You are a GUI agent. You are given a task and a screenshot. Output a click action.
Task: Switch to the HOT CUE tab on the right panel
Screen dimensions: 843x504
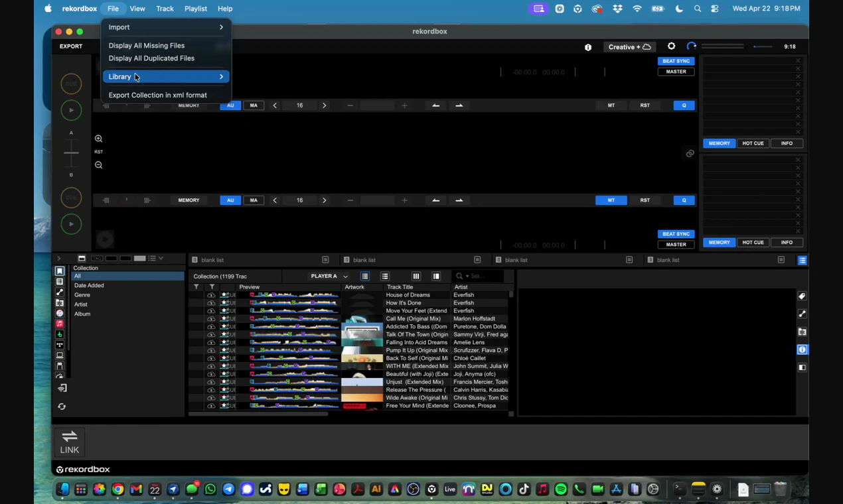[752, 143]
